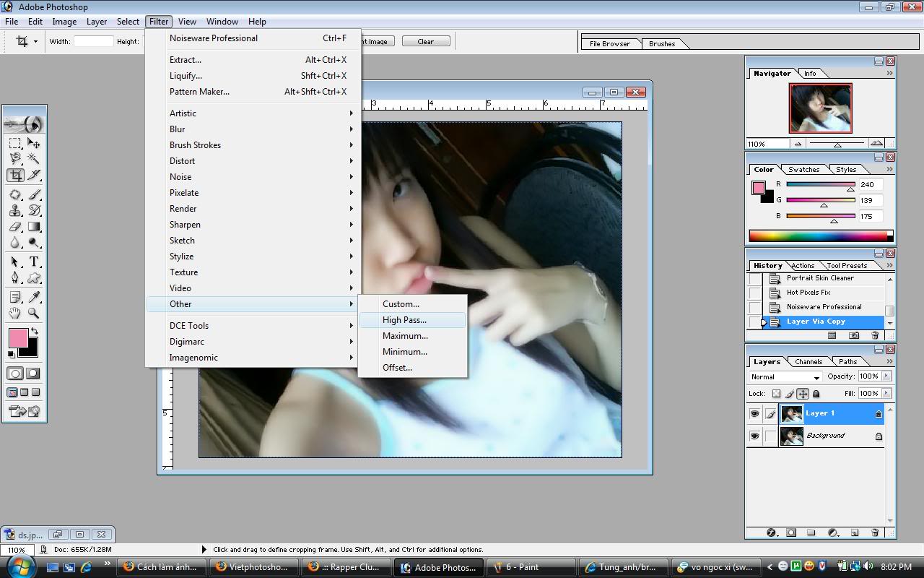Image resolution: width=924 pixels, height=578 pixels.
Task: Create a new layer in Layers panel
Action: pos(855,532)
